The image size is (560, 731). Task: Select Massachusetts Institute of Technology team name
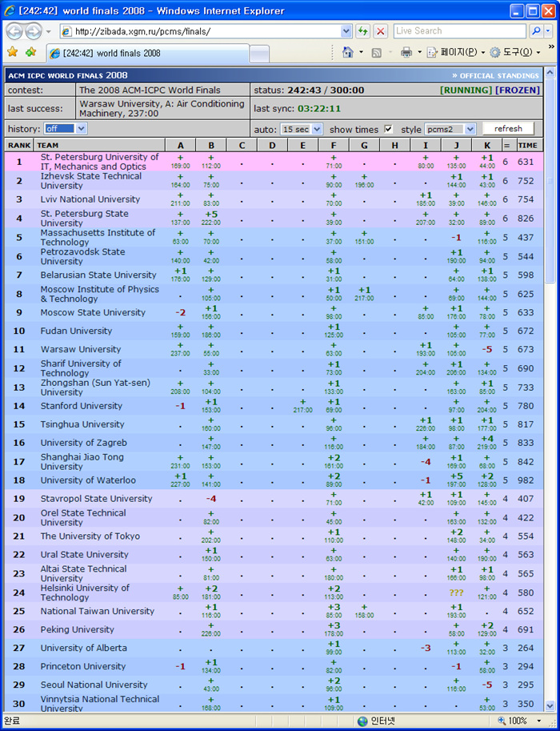click(x=98, y=237)
